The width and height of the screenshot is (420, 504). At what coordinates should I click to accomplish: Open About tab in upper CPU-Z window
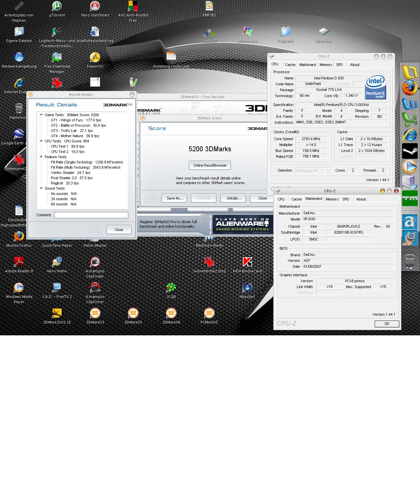[354, 65]
